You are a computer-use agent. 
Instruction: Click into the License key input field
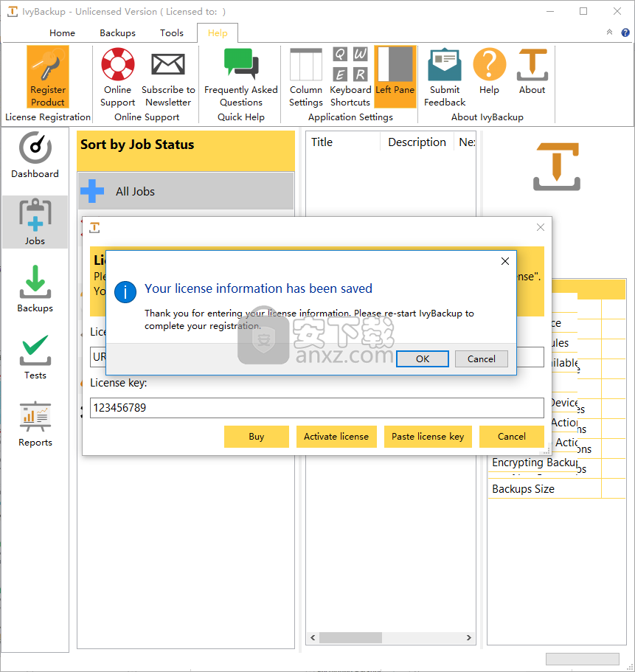point(317,408)
